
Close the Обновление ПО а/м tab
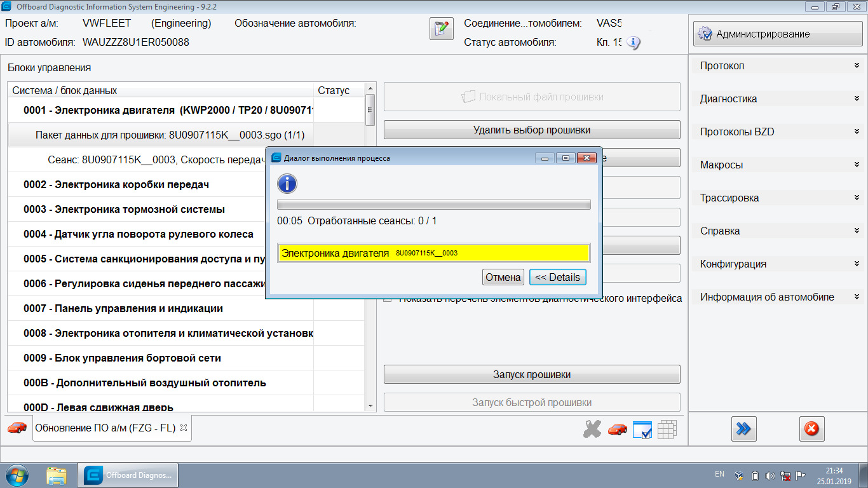(184, 428)
